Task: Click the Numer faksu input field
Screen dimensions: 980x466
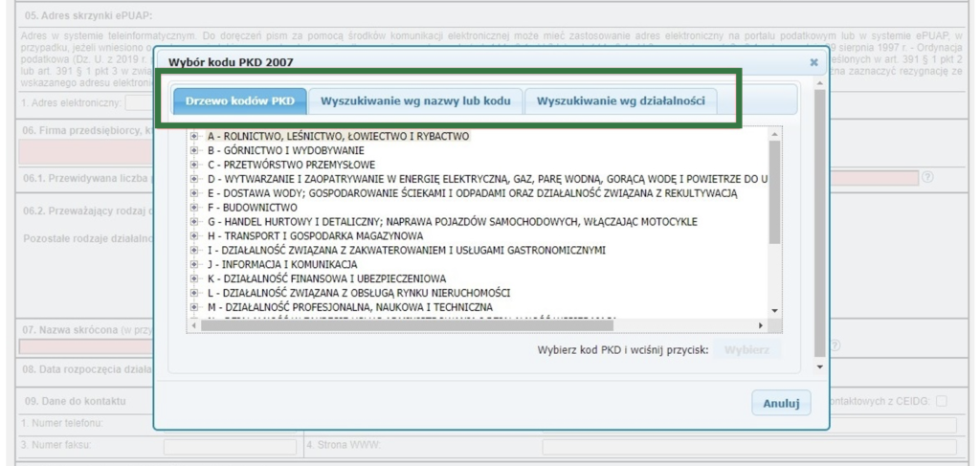Action: click(230, 447)
